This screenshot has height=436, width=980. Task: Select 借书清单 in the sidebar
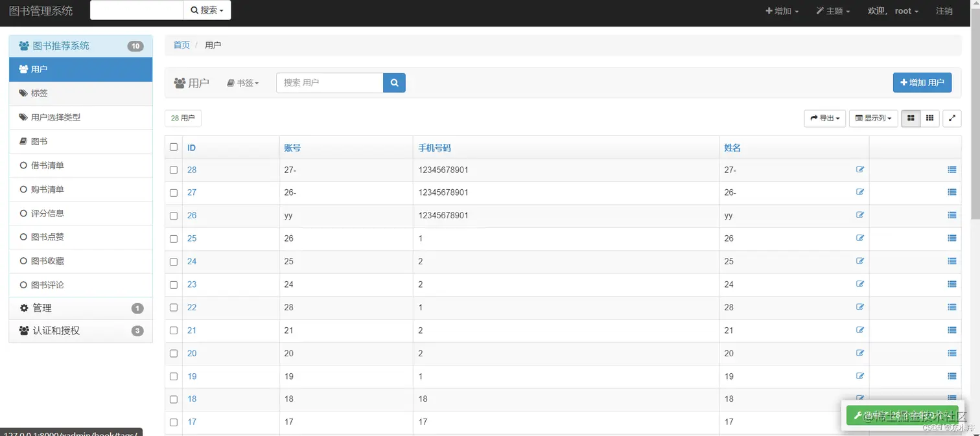point(81,165)
